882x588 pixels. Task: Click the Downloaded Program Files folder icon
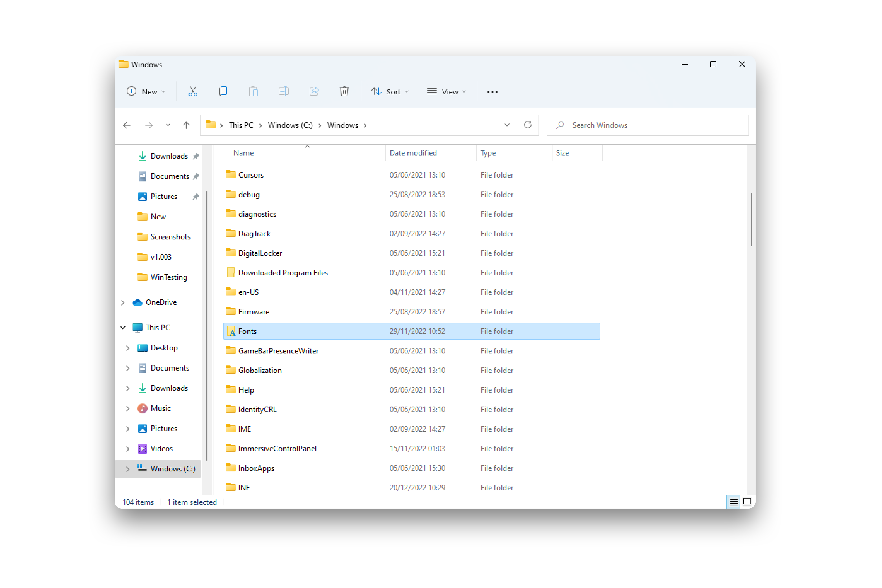click(231, 273)
